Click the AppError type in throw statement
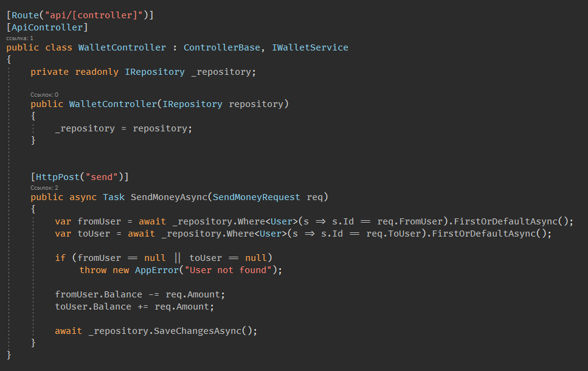Viewport: 588px width, 371px height. click(157, 270)
